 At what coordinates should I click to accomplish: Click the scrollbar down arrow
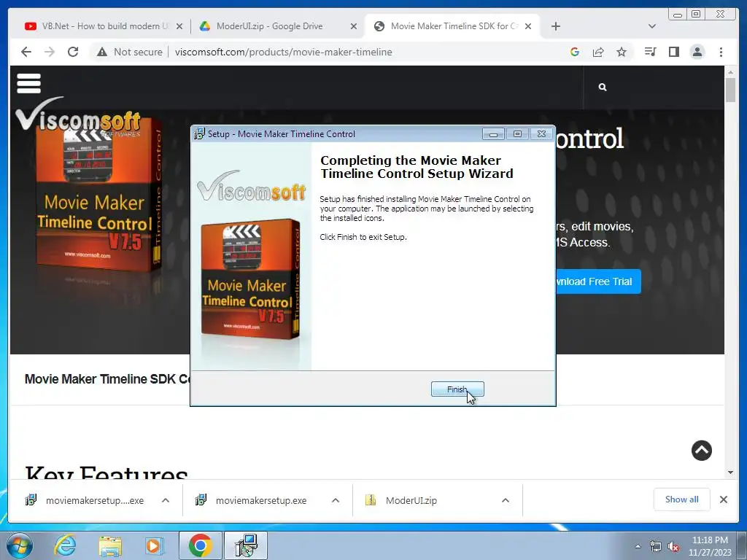[731, 472]
